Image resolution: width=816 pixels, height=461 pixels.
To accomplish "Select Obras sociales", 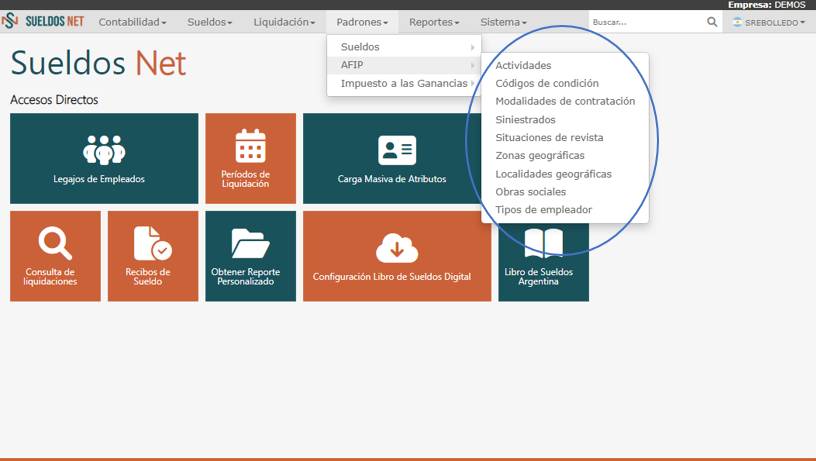I will pos(530,191).
